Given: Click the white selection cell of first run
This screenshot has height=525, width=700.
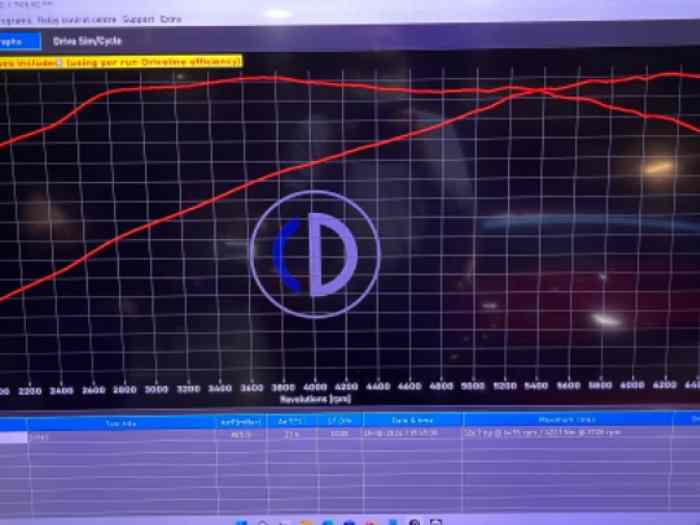Looking at the screenshot, I should 13,438.
